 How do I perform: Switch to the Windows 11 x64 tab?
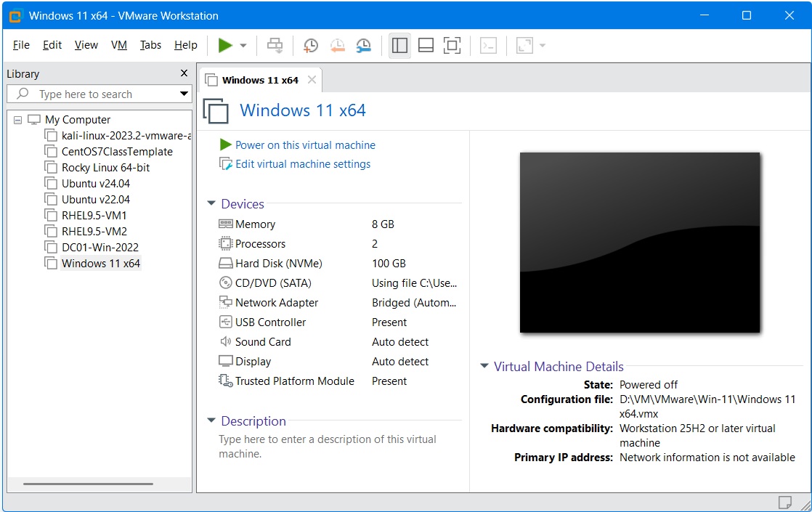(x=260, y=80)
